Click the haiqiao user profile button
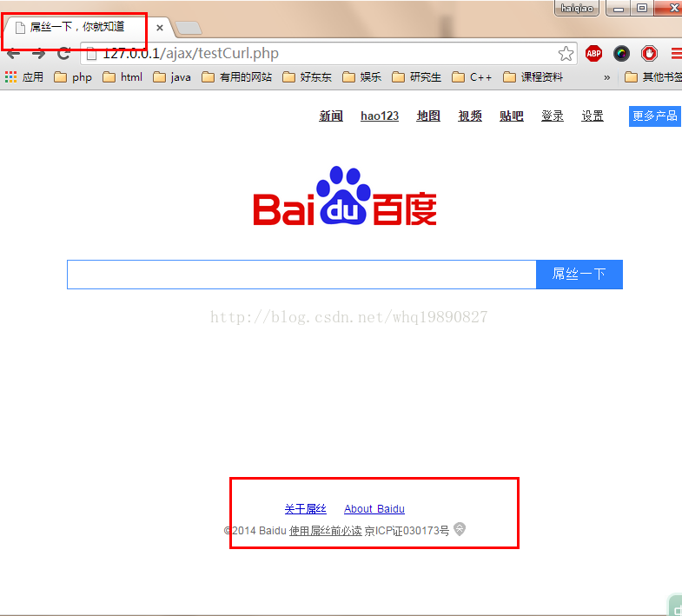The width and height of the screenshot is (682, 616). (x=577, y=9)
